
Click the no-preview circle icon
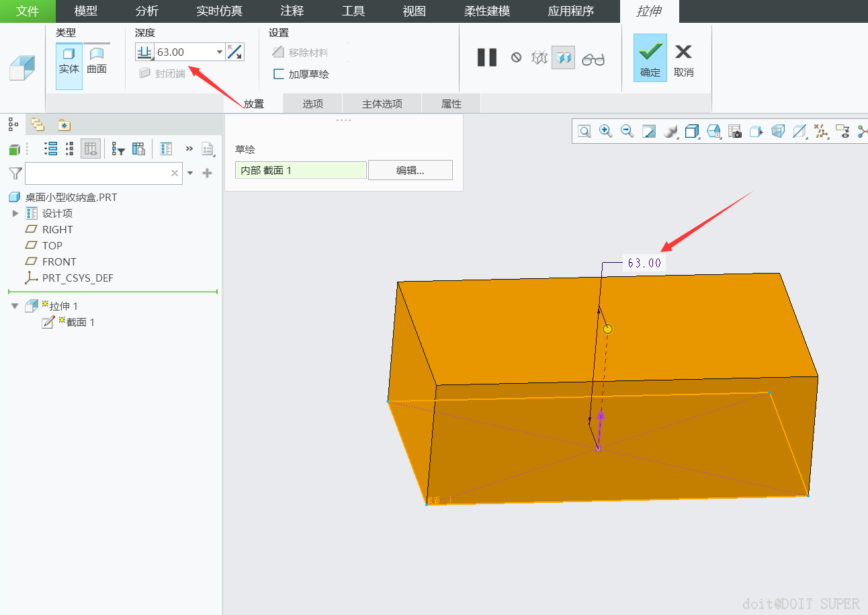(516, 58)
